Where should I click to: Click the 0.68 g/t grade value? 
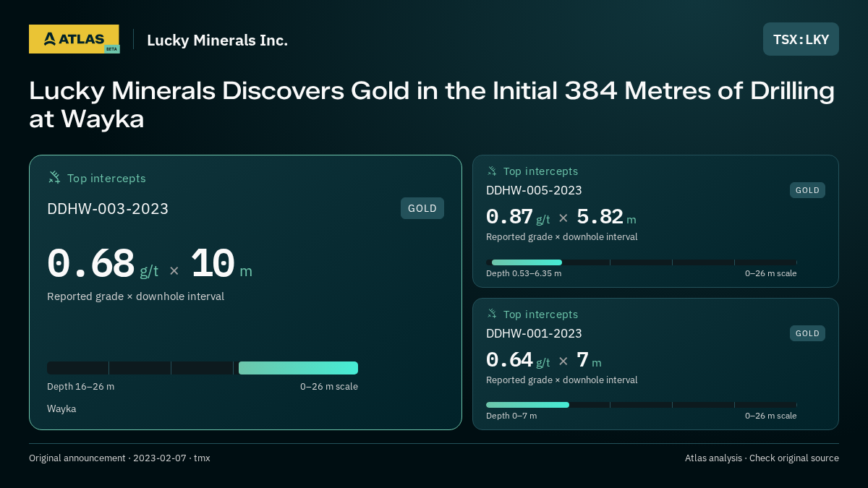[103, 264]
